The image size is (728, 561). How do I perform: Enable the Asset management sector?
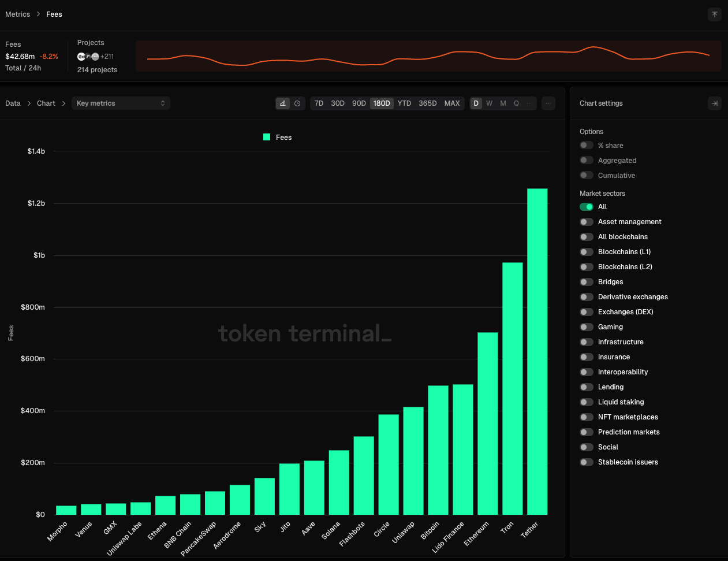point(587,222)
